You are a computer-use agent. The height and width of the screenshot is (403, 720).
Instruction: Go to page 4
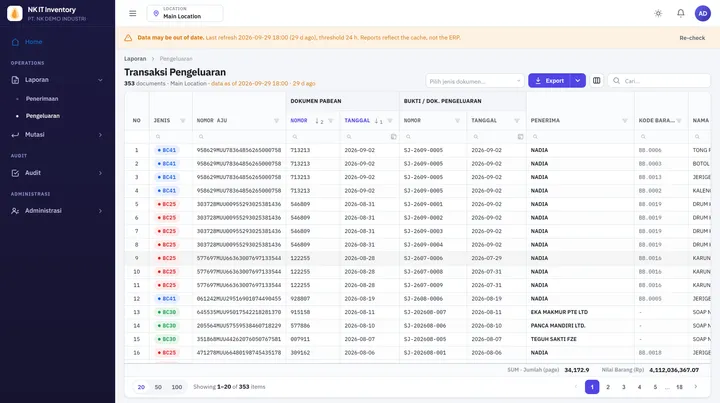[639, 387]
